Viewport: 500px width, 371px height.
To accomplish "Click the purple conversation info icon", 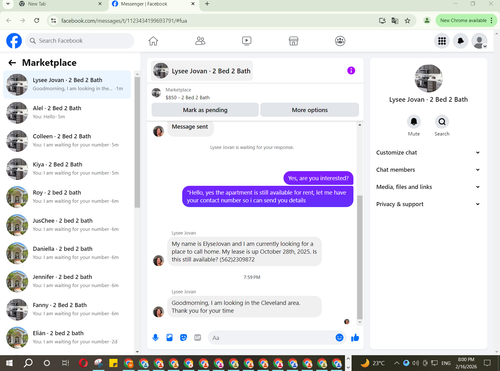I will point(351,71).
